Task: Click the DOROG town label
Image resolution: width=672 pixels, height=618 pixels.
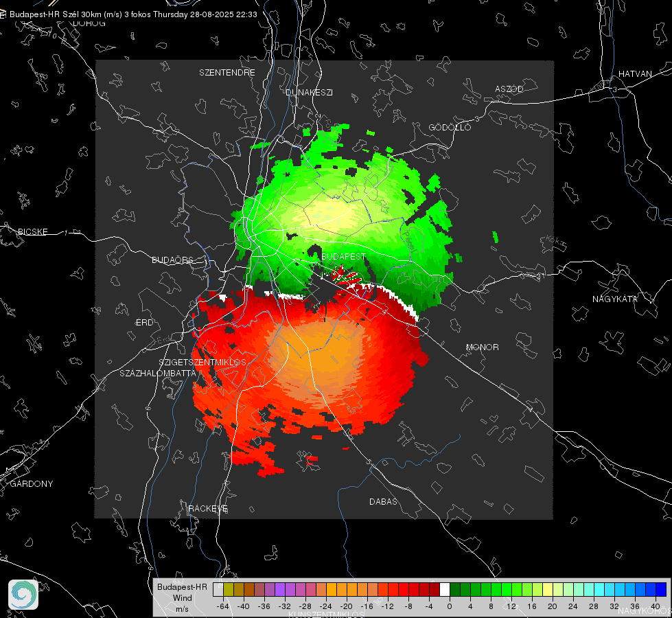Action: click(x=89, y=23)
